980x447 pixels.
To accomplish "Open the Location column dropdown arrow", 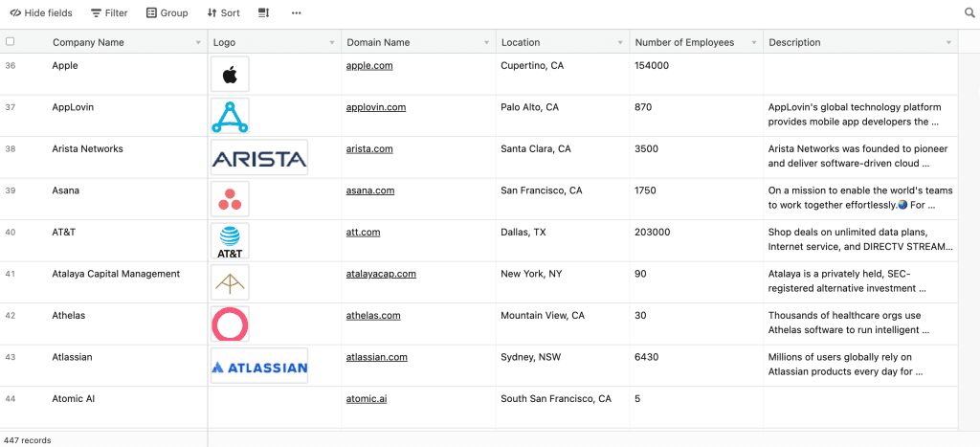I will coord(620,42).
